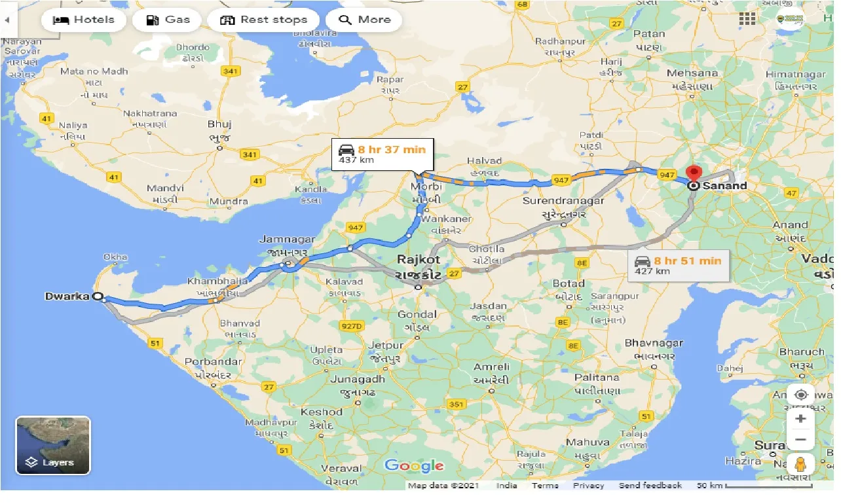This screenshot has width=841, height=504.
Task: Open the Layers panel
Action: 52,462
